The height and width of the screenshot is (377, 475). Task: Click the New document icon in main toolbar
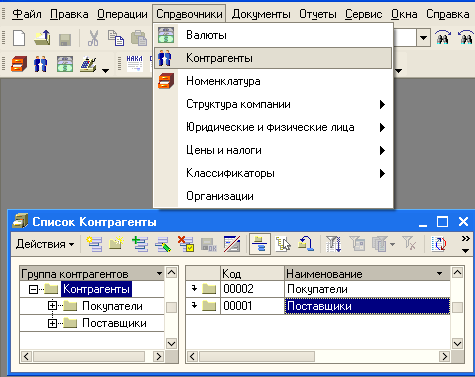(x=19, y=38)
